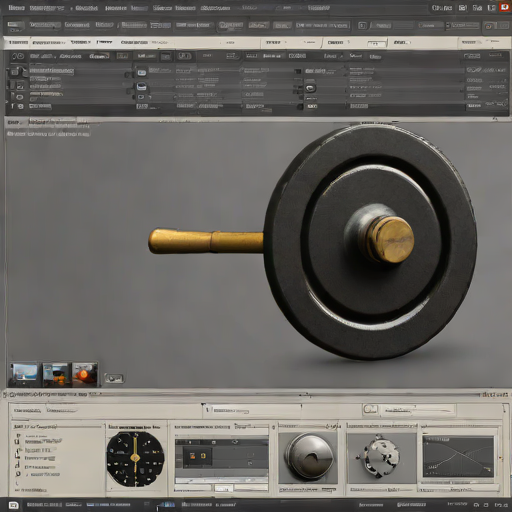Toggle the circle icon in panel header left

click(x=19, y=56)
